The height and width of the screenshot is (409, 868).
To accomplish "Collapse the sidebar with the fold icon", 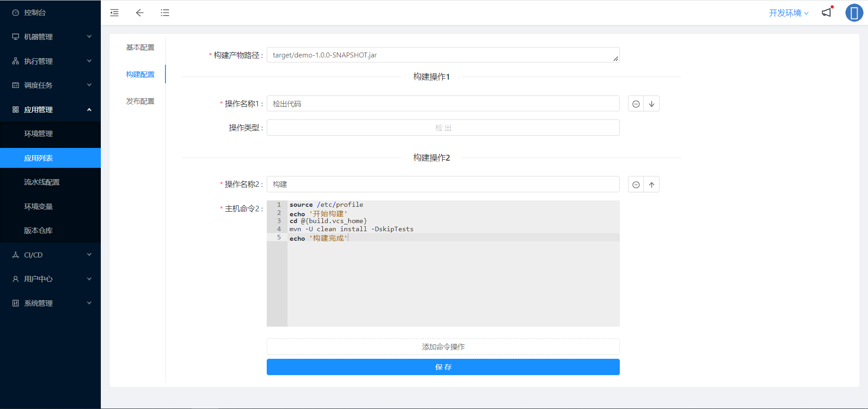I will pos(114,13).
